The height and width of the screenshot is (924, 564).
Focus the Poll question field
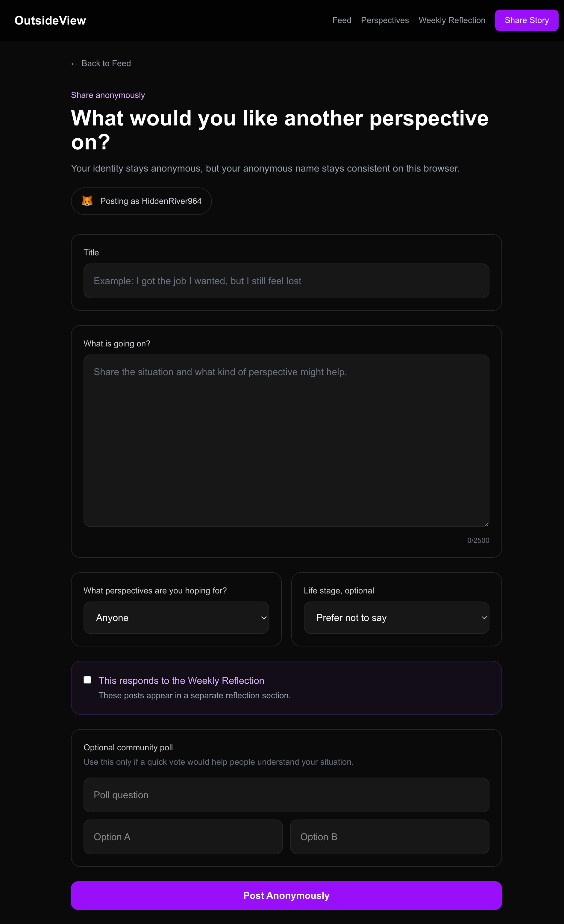tap(286, 795)
